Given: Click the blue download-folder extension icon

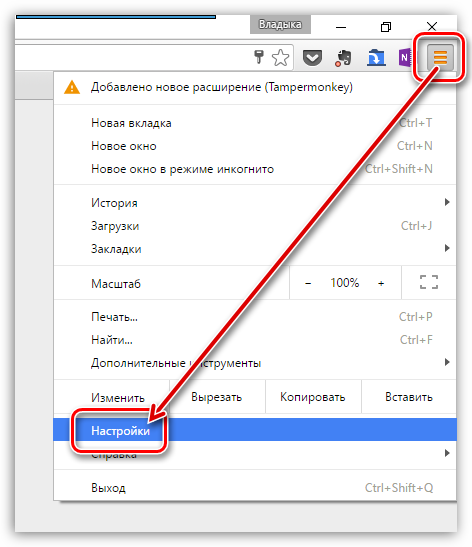Looking at the screenshot, I should 376,58.
